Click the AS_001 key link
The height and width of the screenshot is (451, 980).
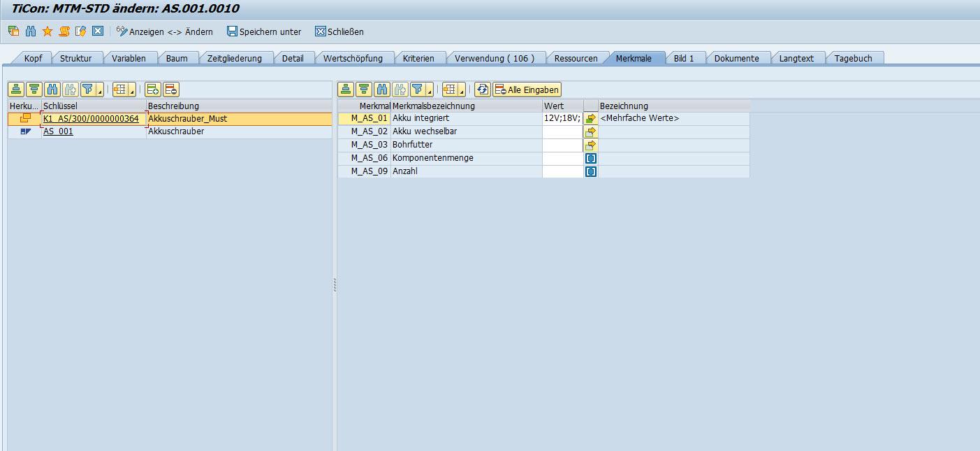[58, 131]
